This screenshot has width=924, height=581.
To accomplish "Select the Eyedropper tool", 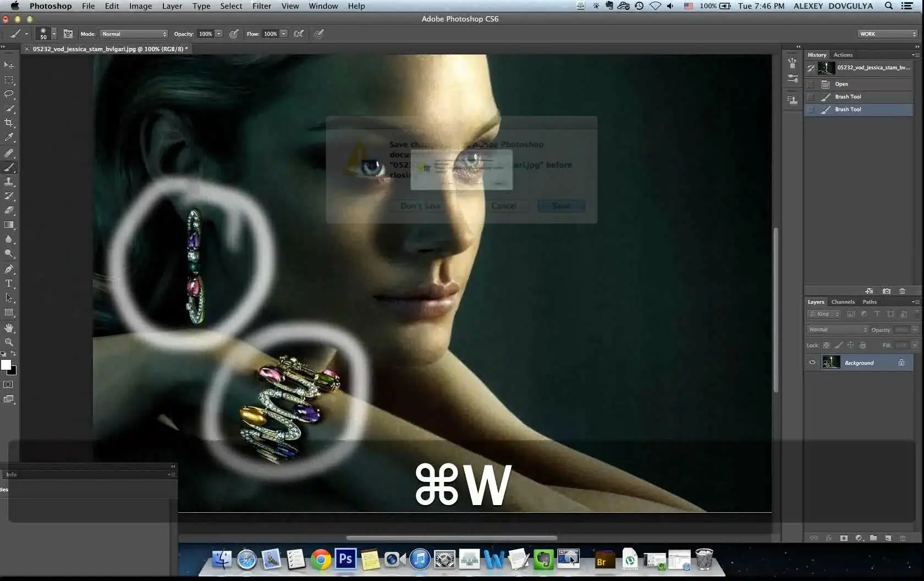I will 9,138.
